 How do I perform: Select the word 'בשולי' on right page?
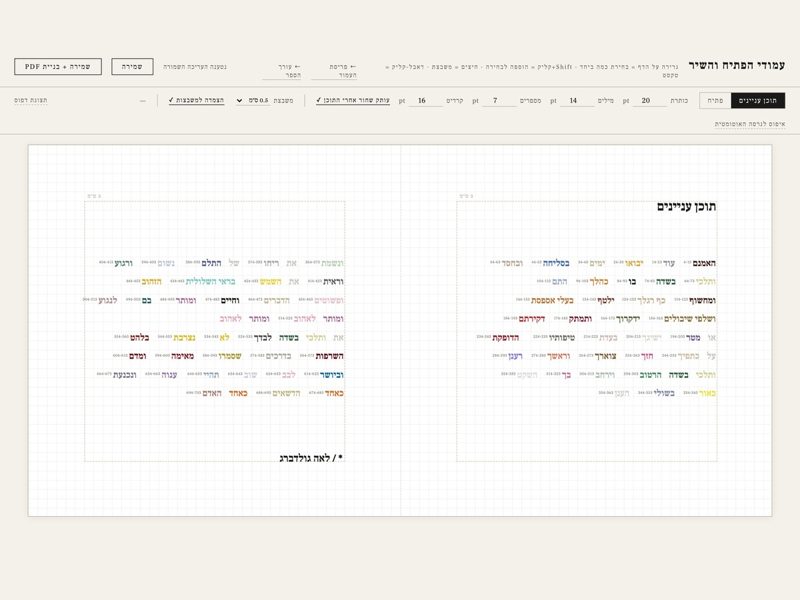[664, 393]
